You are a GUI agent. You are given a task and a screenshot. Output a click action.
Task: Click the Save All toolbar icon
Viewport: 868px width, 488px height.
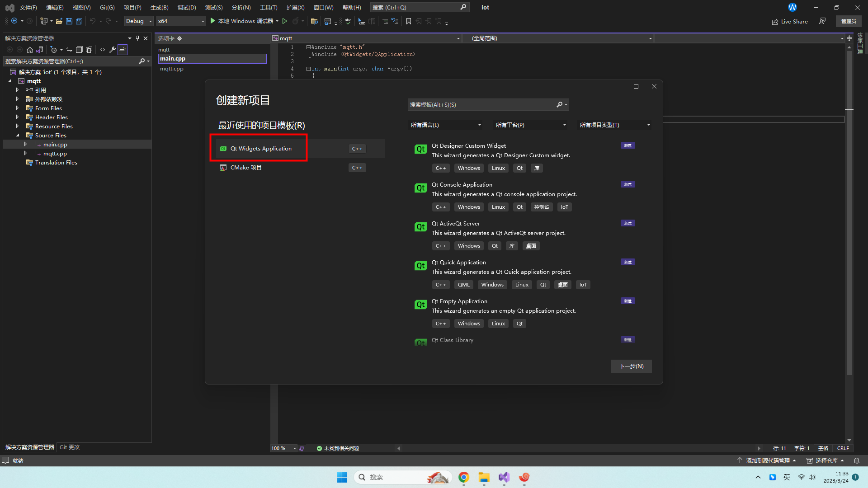[79, 21]
